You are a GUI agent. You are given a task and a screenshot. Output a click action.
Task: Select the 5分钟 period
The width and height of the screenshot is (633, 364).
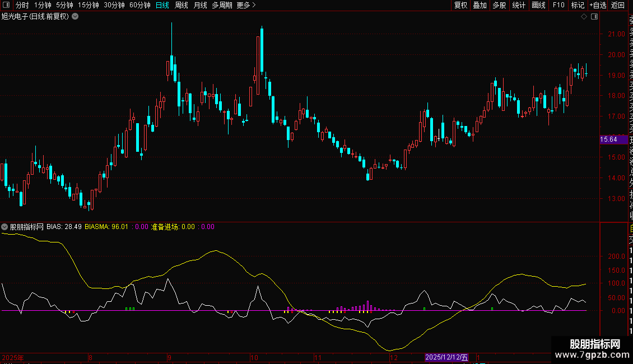(x=64, y=5)
